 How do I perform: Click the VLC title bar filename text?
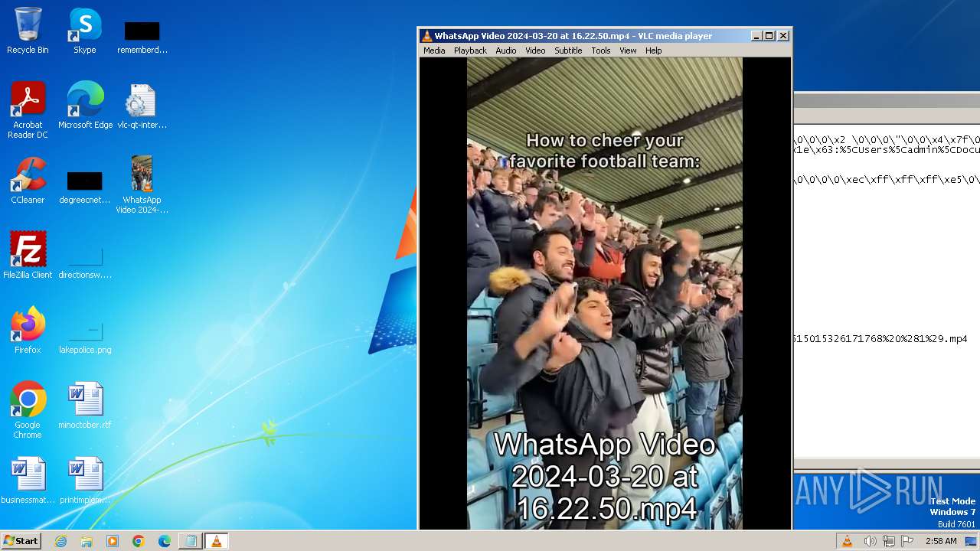573,36
